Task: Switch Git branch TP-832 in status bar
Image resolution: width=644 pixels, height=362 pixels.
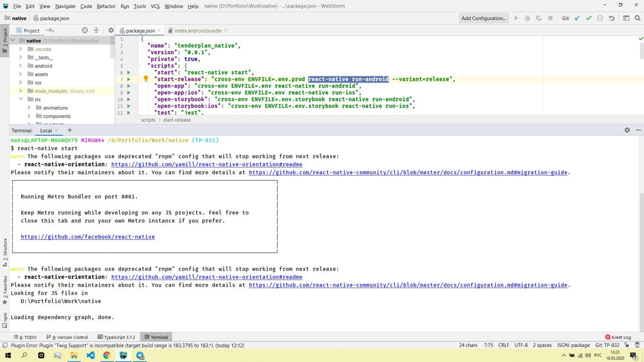Action: (x=607, y=345)
